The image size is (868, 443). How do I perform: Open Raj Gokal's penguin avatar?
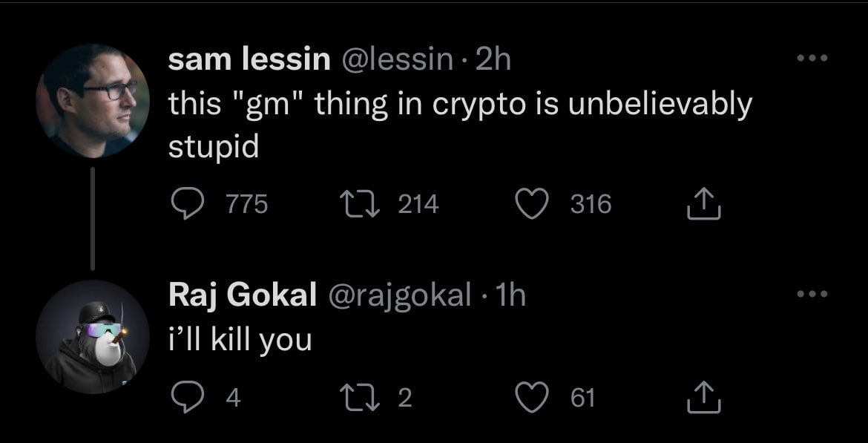pyautogui.click(x=92, y=336)
